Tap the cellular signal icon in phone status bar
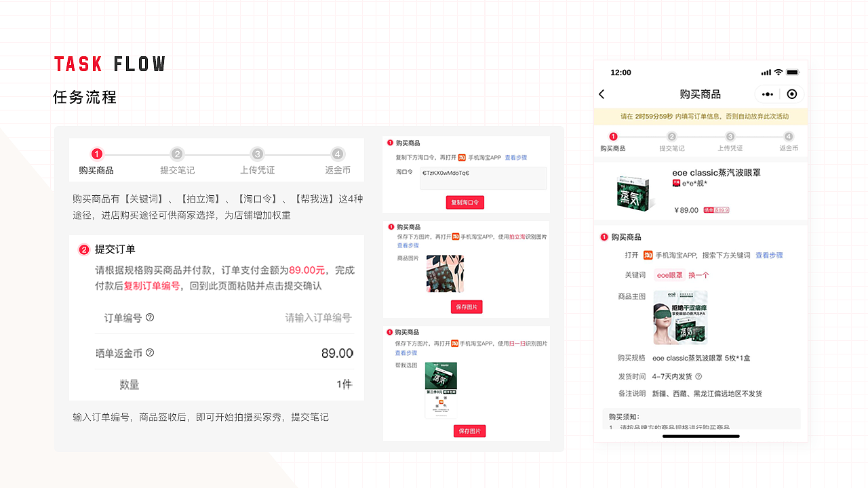 [x=766, y=73]
